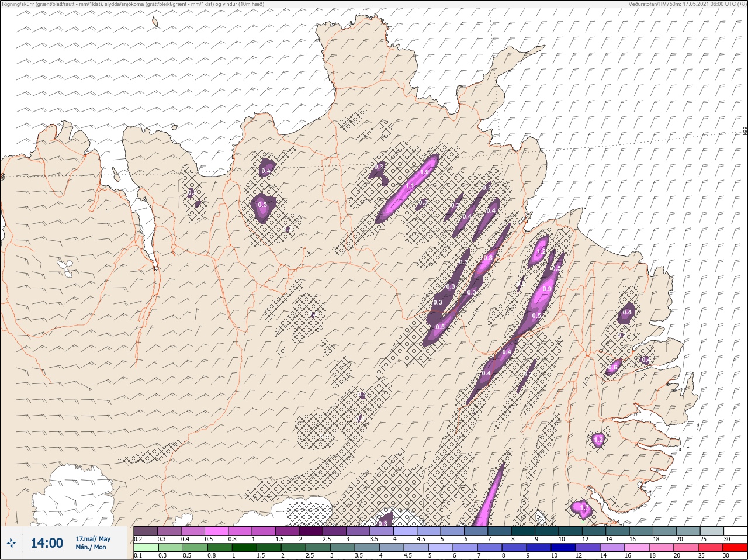Screen dimensions: 748x560
Task: Click the darkest purple 2–2.5 swatch, upper legend row
Action: (x=311, y=531)
